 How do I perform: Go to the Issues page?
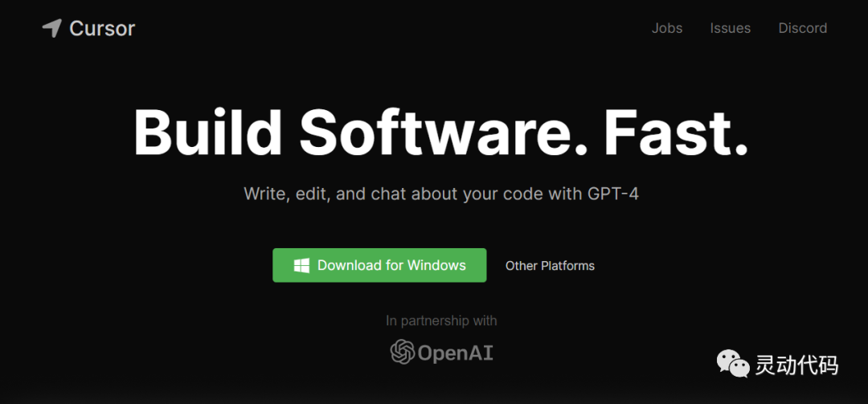click(x=730, y=28)
